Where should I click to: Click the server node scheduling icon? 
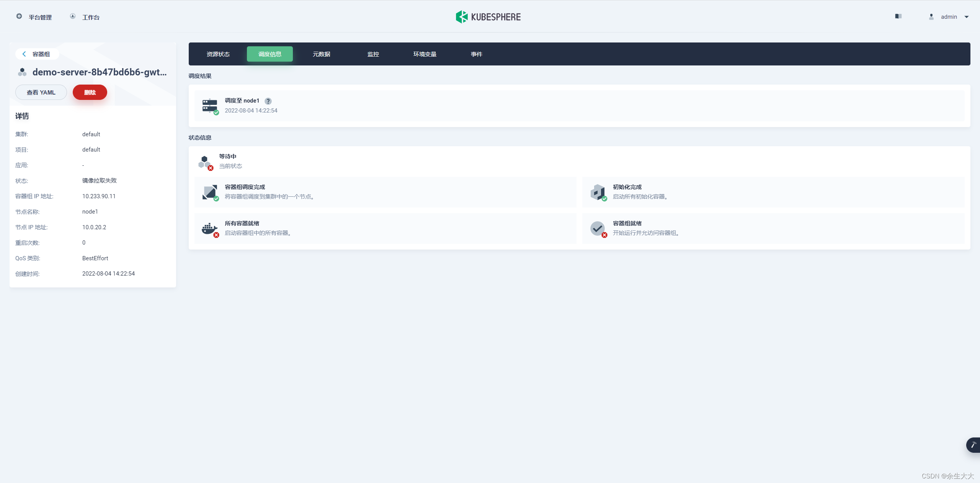point(210,106)
